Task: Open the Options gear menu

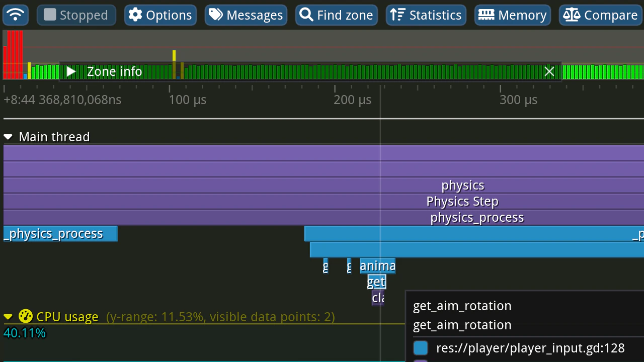Action: tap(160, 15)
